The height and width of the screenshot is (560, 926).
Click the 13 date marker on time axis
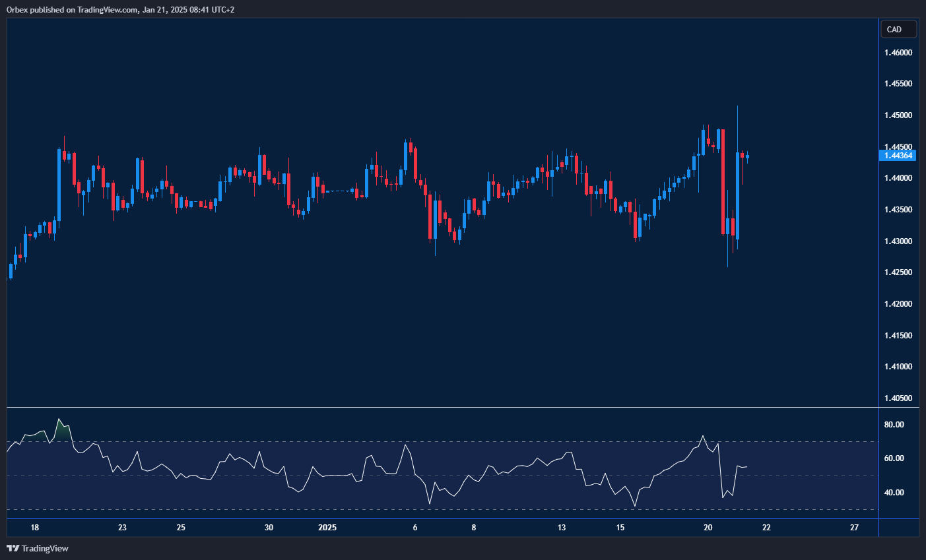coord(562,528)
